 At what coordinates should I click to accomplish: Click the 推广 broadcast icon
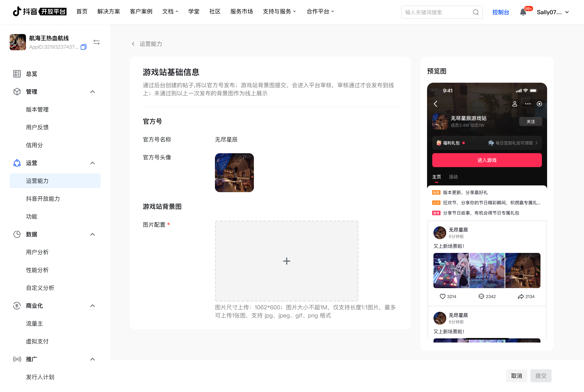pyautogui.click(x=17, y=359)
